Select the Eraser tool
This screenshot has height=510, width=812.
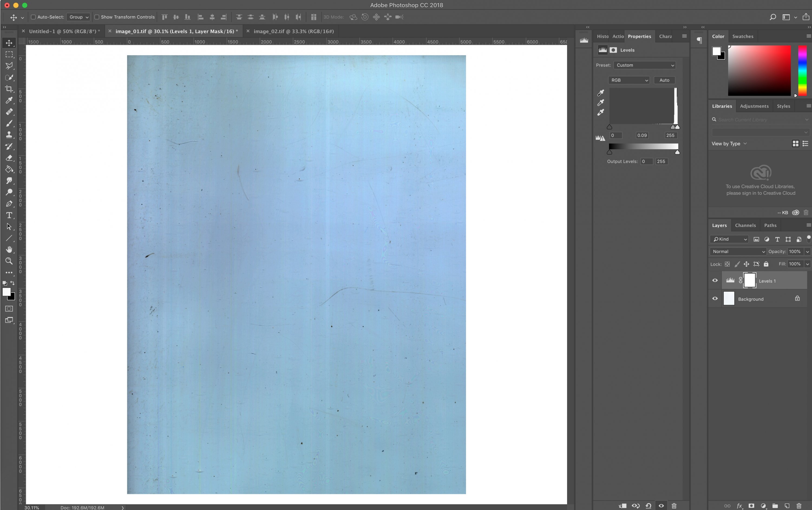[x=9, y=158]
